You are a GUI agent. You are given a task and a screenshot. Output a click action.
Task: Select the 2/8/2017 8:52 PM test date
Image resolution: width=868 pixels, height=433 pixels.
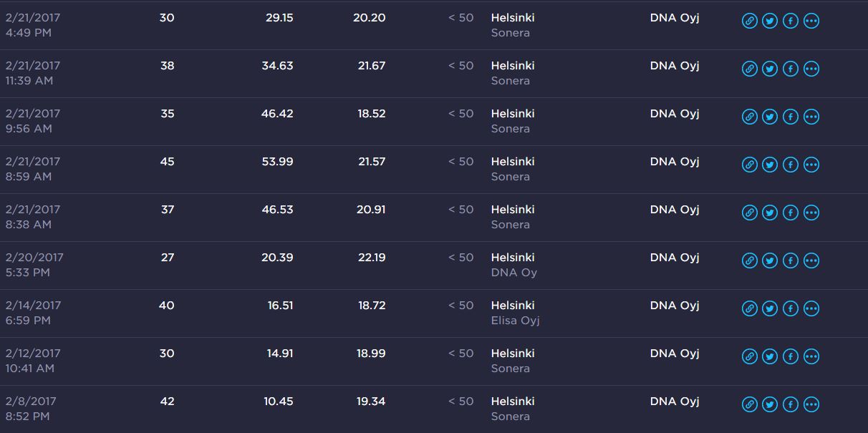[x=30, y=408]
